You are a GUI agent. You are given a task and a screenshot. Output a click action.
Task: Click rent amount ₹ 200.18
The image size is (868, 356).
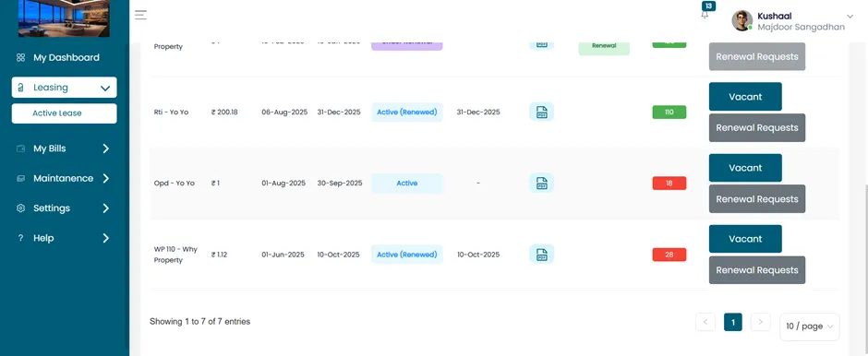pyautogui.click(x=224, y=113)
